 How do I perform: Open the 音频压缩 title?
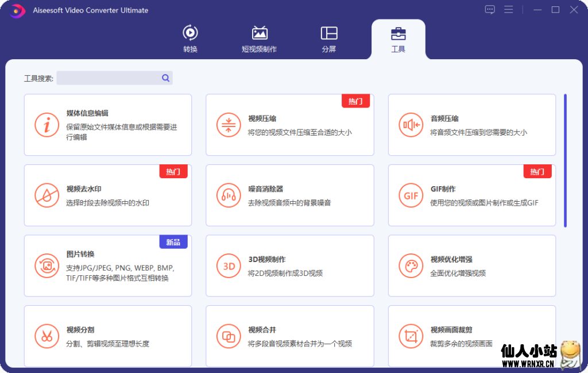444,118
